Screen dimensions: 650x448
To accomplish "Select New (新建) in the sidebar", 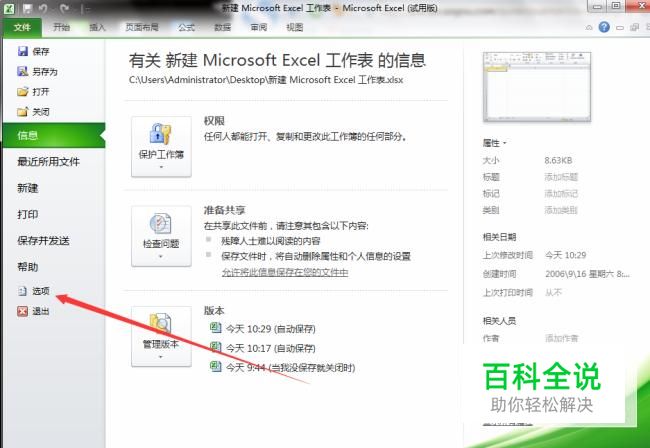I will click(x=28, y=188).
